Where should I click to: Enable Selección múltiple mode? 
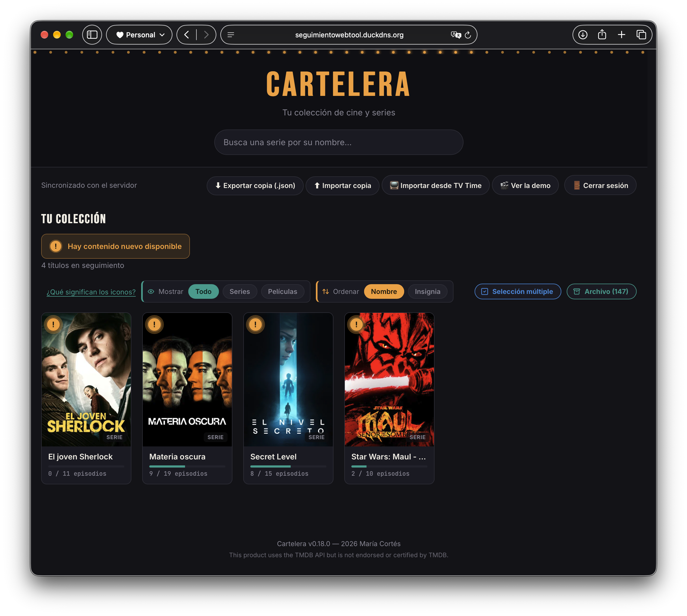(x=518, y=292)
